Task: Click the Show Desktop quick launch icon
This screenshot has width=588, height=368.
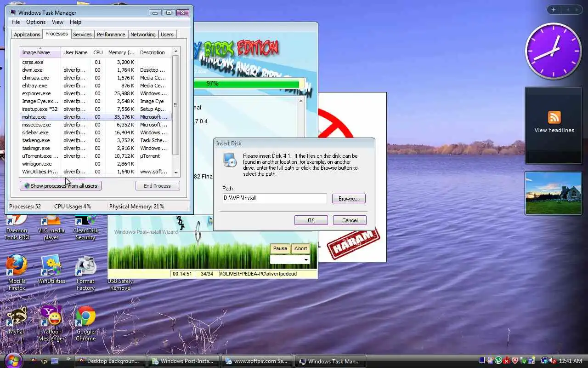Action: coord(54,361)
